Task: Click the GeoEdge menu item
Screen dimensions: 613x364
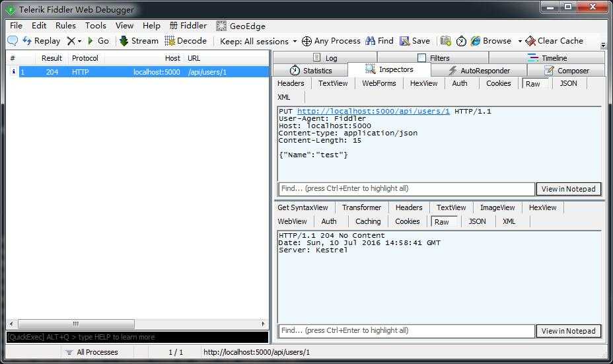Action: tap(241, 26)
